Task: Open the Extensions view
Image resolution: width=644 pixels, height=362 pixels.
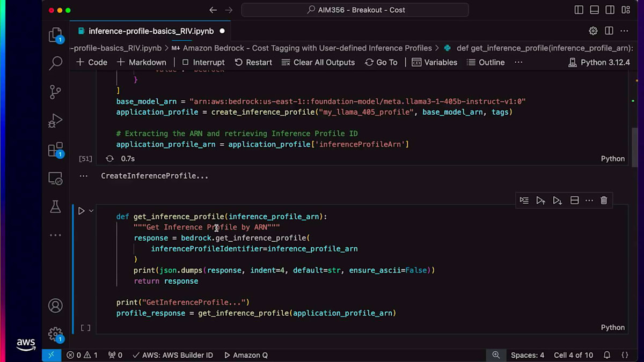Action: [x=55, y=150]
